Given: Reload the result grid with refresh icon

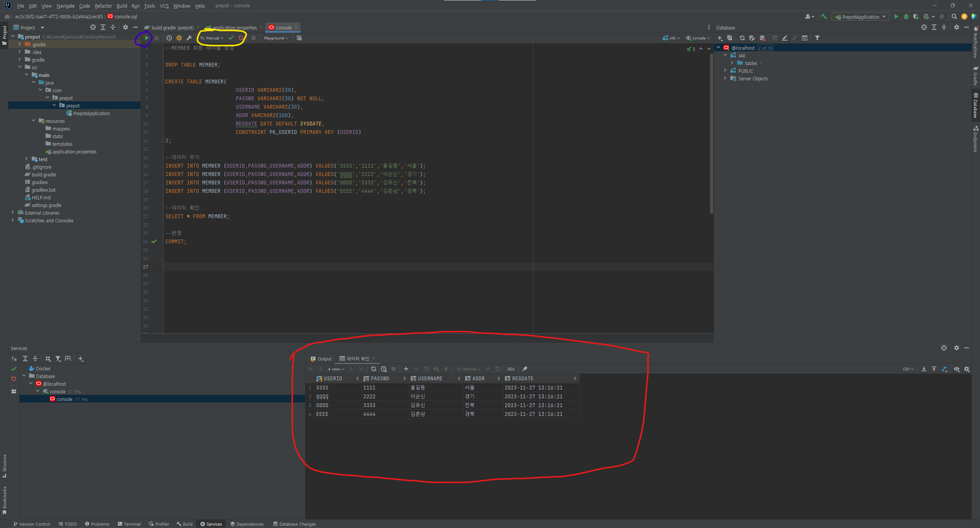Looking at the screenshot, I should click(x=374, y=369).
